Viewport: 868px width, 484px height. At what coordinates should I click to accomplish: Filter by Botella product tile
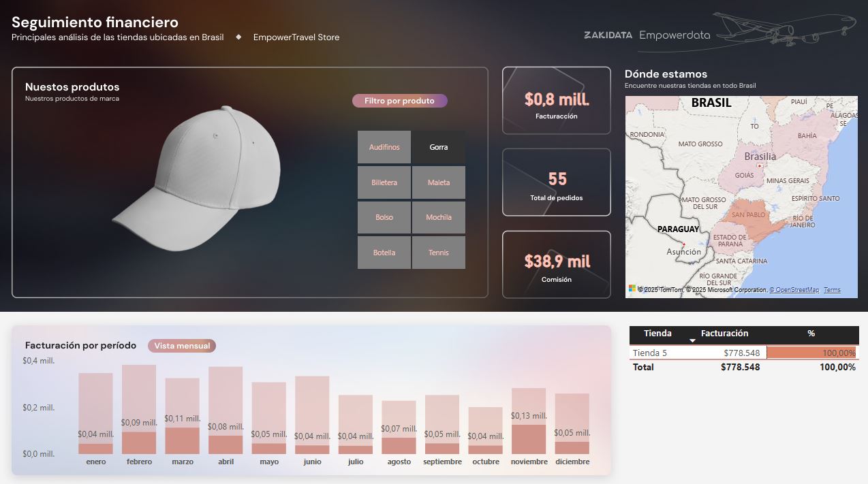click(x=384, y=253)
